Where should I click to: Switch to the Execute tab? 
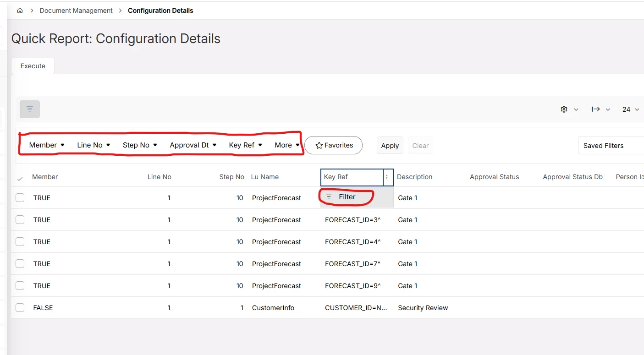click(x=33, y=66)
